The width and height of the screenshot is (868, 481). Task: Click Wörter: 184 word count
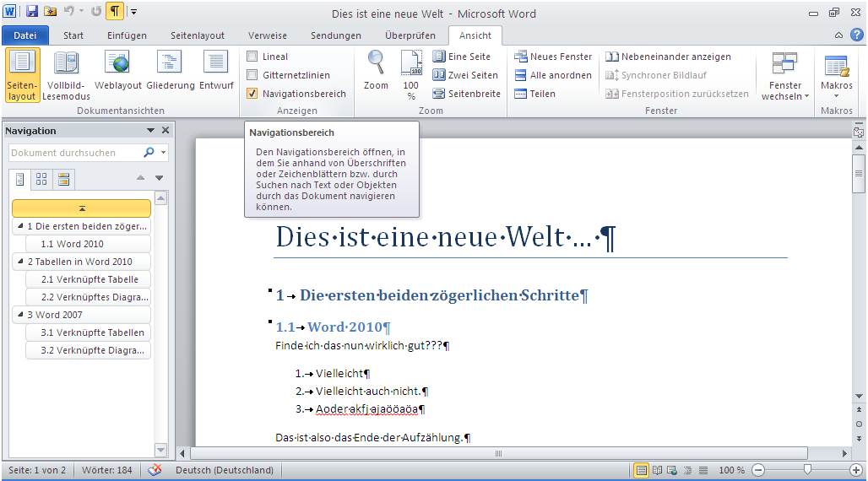point(107,470)
